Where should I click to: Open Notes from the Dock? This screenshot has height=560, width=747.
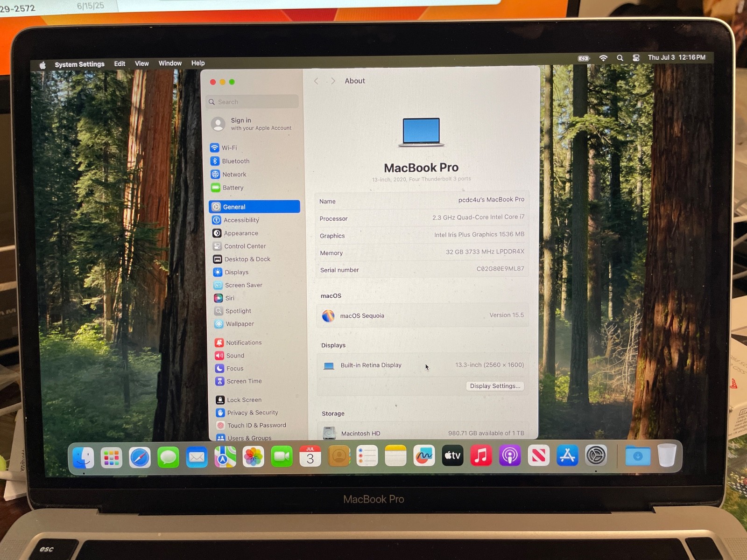[395, 456]
